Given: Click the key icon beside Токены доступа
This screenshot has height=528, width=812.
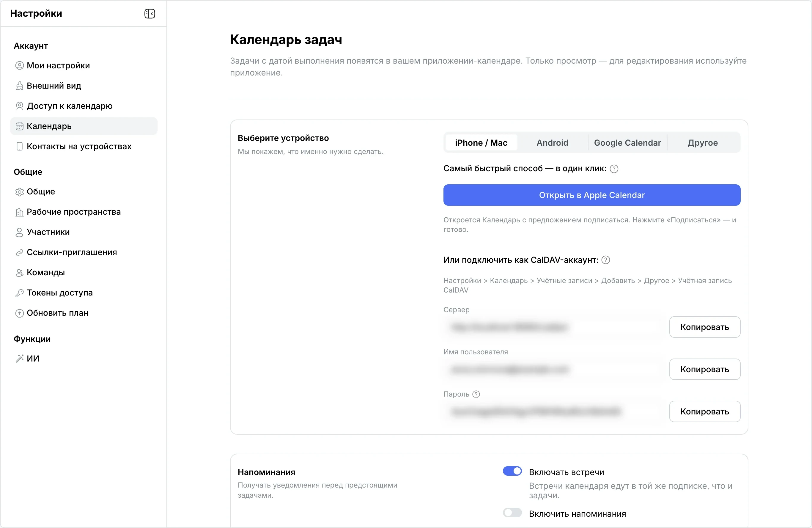Looking at the screenshot, I should click(x=19, y=293).
